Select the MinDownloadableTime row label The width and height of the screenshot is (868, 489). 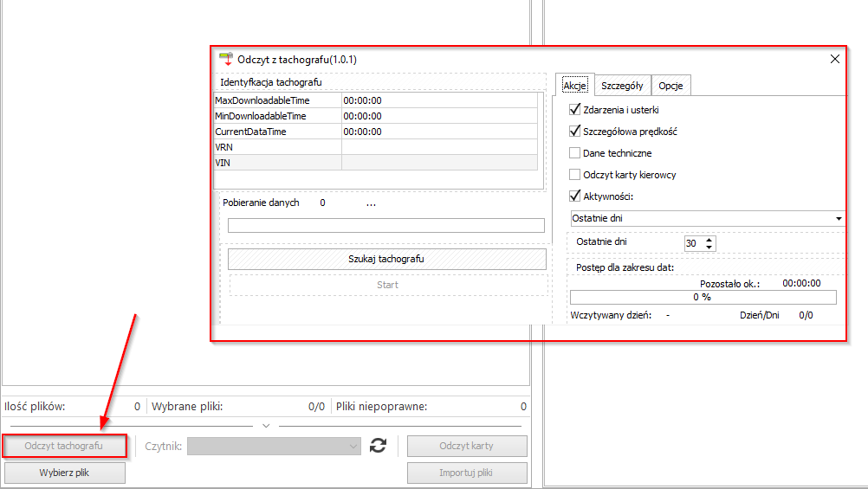pos(260,116)
